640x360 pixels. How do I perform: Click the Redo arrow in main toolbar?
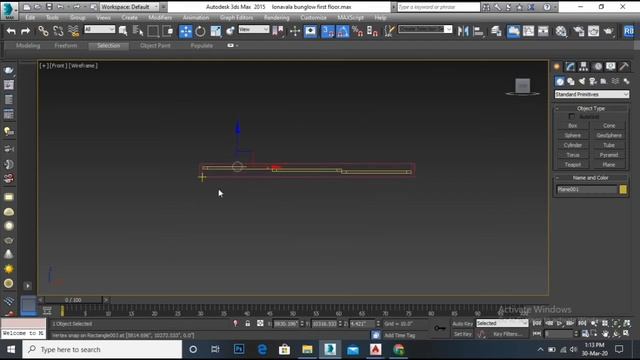(25, 31)
